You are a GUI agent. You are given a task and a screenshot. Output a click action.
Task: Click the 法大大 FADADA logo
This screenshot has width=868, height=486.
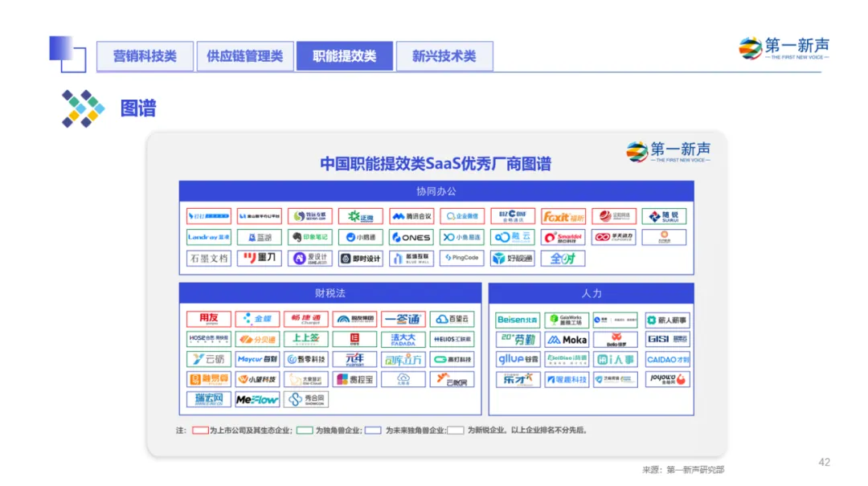pyautogui.click(x=403, y=339)
